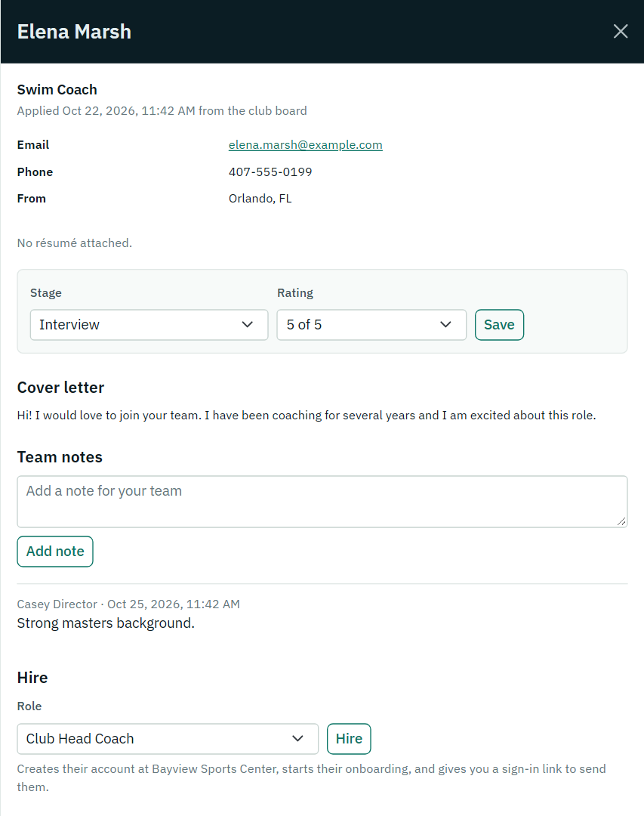Close the Elena Marsh applicant panel

pyautogui.click(x=620, y=31)
